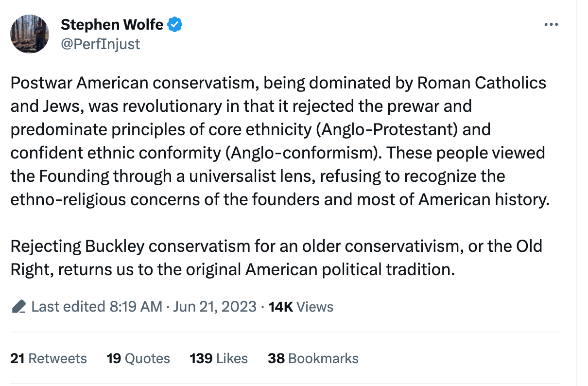Click the first paragraph of the tweet
The width and height of the screenshot is (588, 386).
(x=280, y=141)
